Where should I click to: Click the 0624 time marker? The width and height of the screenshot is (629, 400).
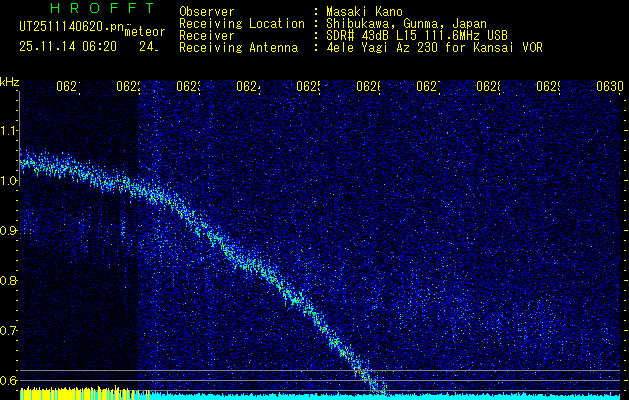click(x=248, y=86)
